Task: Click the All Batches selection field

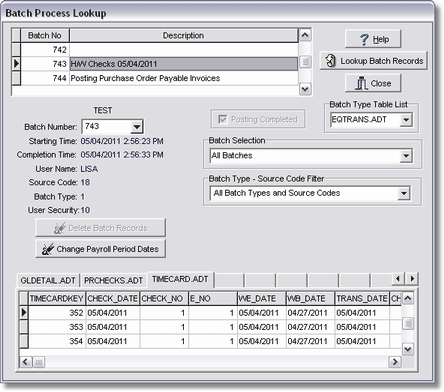Action: 305,156
